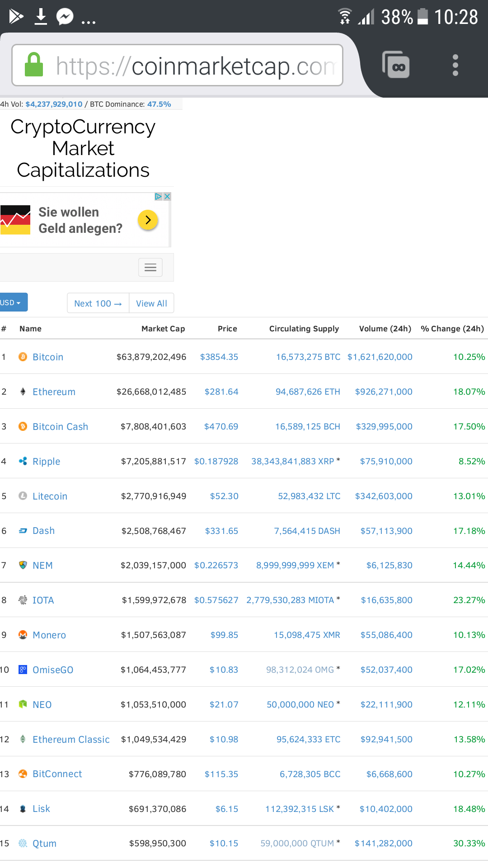The height and width of the screenshot is (868, 488).
Task: Tap the green padlock security icon
Action: [x=34, y=65]
